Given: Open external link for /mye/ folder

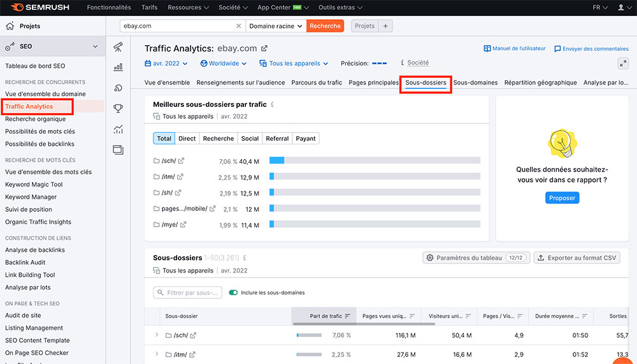Looking at the screenshot, I should 183,225.
